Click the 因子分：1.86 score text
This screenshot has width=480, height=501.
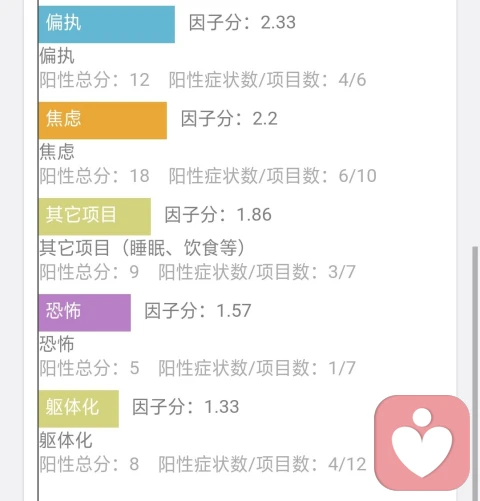point(218,215)
